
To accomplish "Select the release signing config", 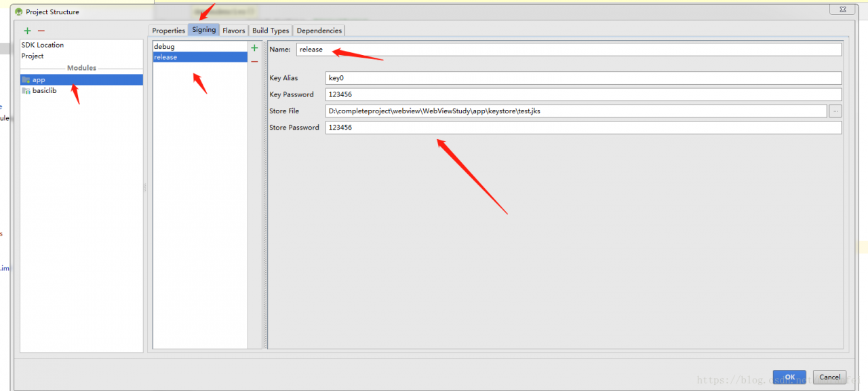I will pos(200,57).
